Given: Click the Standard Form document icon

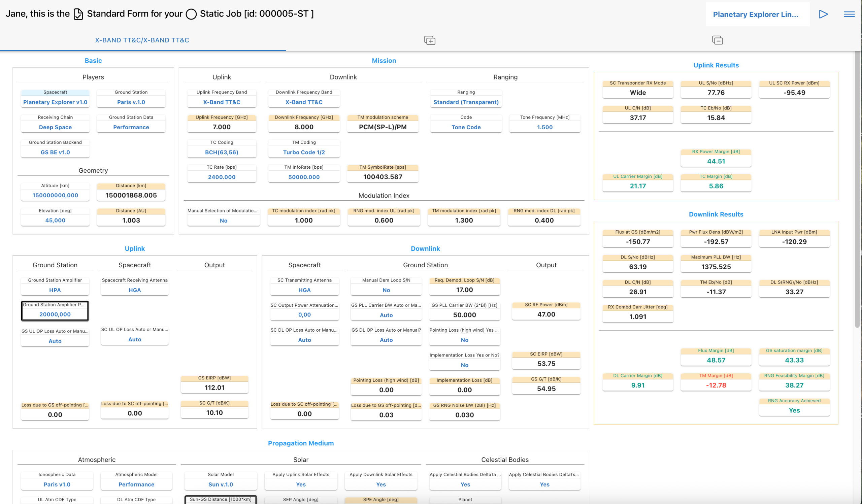Looking at the screenshot, I should (x=78, y=14).
